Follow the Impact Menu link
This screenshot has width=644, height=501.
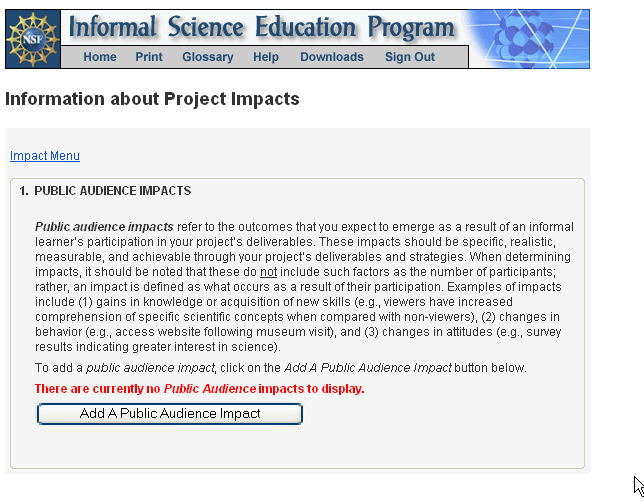pyautogui.click(x=45, y=156)
